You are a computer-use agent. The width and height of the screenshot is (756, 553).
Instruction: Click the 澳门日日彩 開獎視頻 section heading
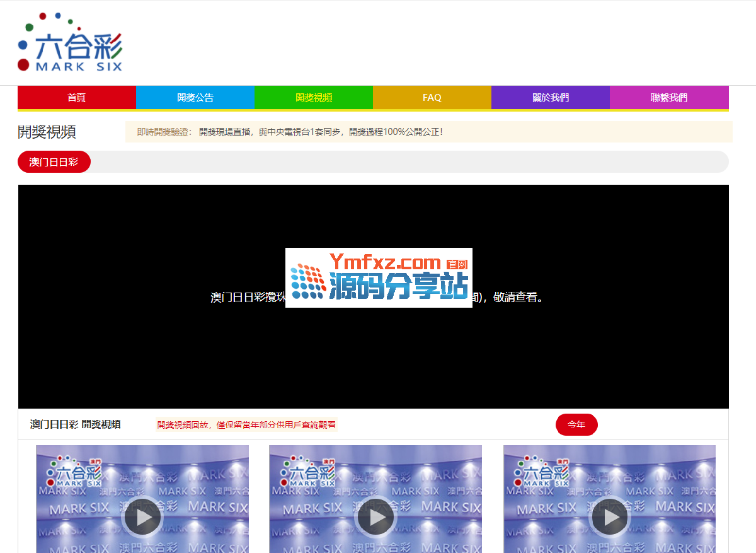pyautogui.click(x=76, y=424)
